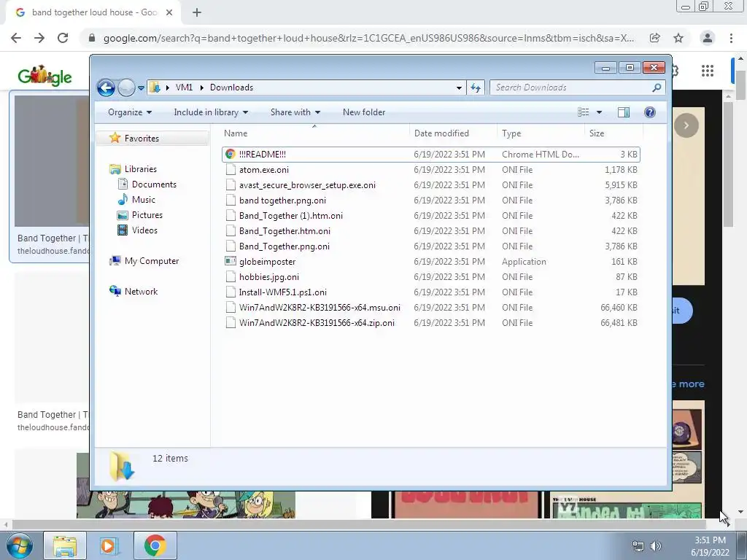Select the atom.exe.oni file
The width and height of the screenshot is (747, 560).
430,169
